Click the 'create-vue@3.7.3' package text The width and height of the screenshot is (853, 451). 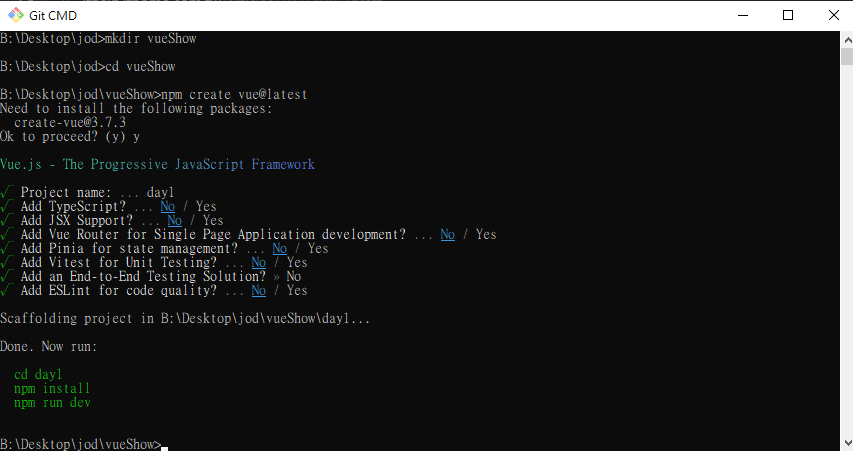point(70,122)
